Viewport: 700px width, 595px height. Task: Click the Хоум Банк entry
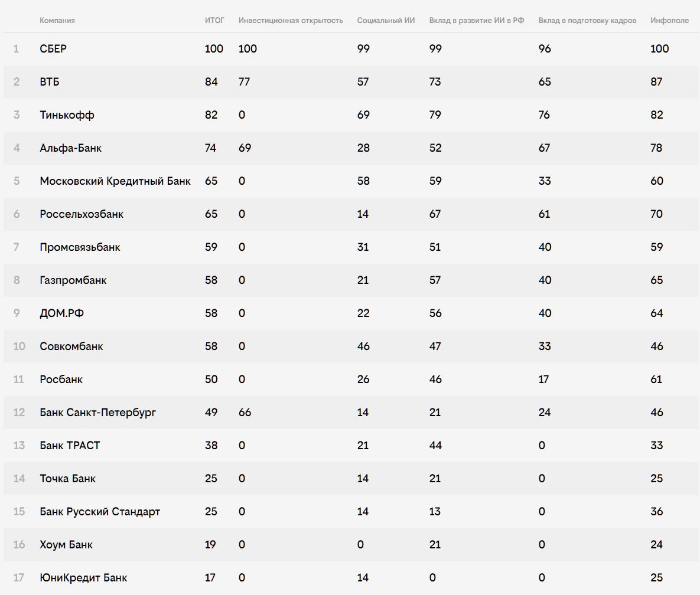66,545
